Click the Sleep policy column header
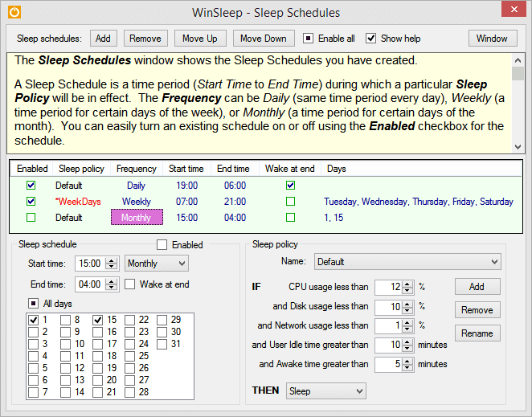This screenshot has width=532, height=417. click(81, 169)
